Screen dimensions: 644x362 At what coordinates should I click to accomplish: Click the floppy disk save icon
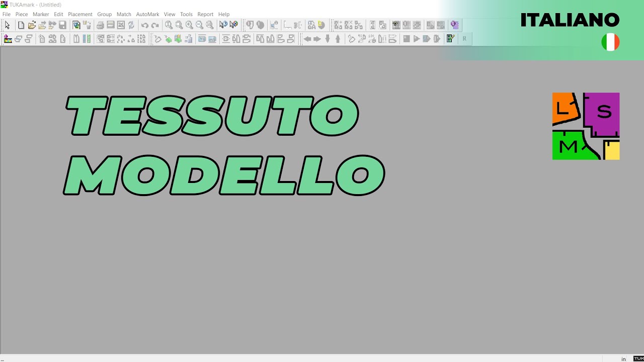tap(62, 25)
